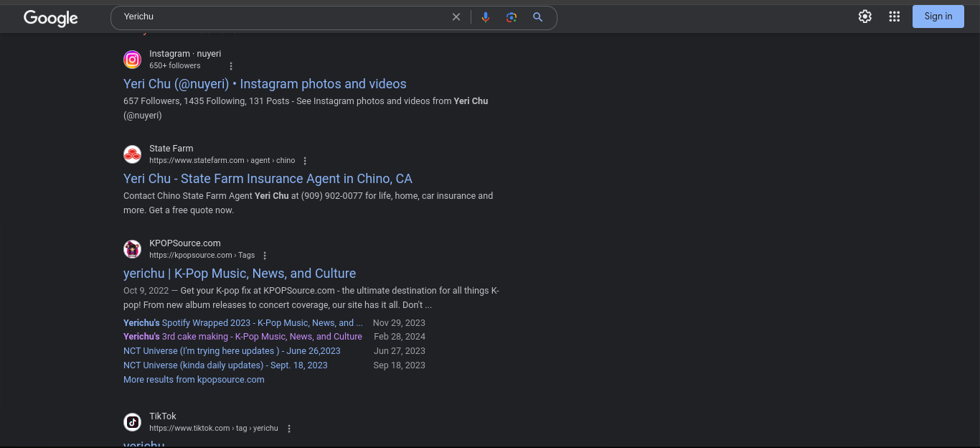Click the State Farm favicon

pyautogui.click(x=132, y=154)
